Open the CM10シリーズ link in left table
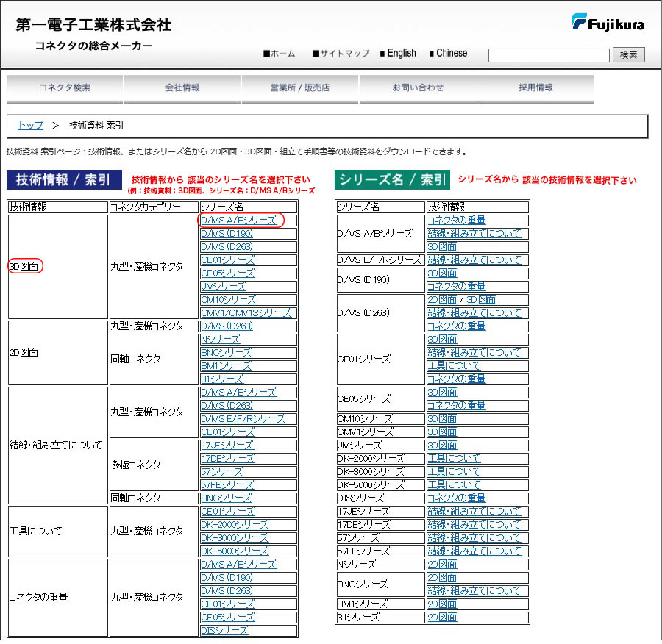662x644 pixels. [x=229, y=300]
